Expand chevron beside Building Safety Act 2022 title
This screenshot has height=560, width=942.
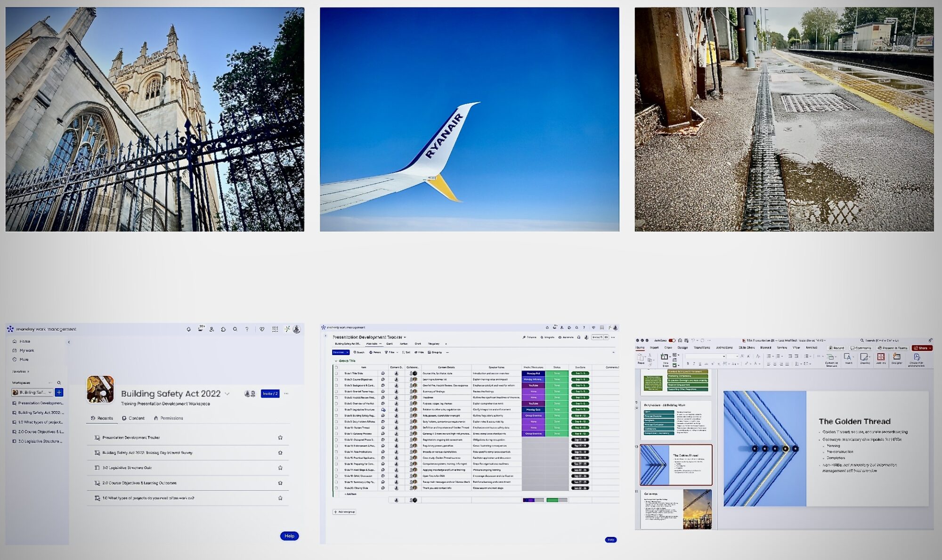(x=227, y=394)
